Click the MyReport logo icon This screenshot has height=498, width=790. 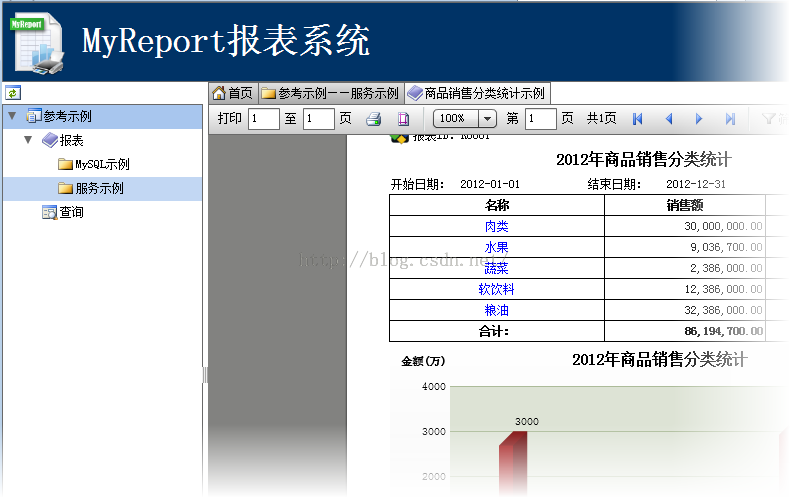click(38, 43)
